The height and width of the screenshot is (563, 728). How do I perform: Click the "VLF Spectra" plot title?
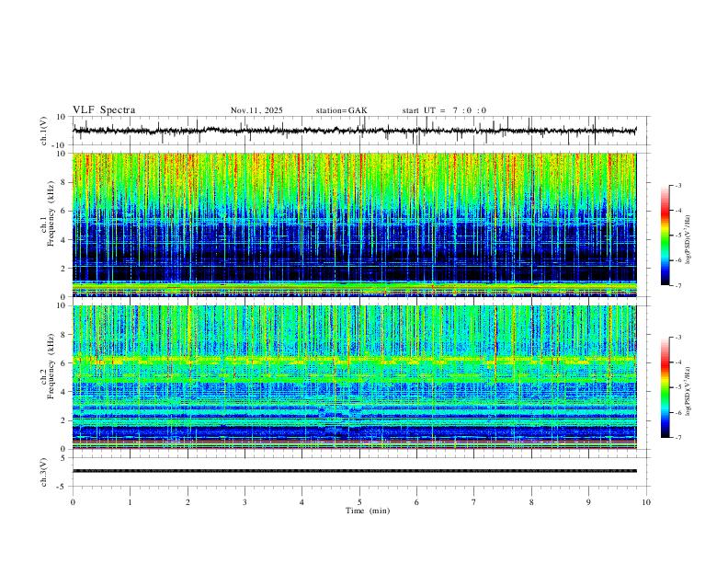pyautogui.click(x=104, y=110)
